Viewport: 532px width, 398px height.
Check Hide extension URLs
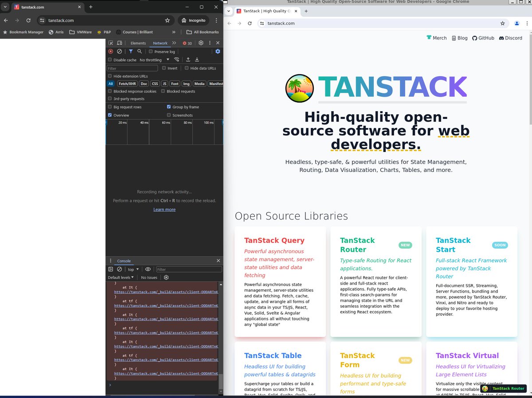pyautogui.click(x=110, y=76)
